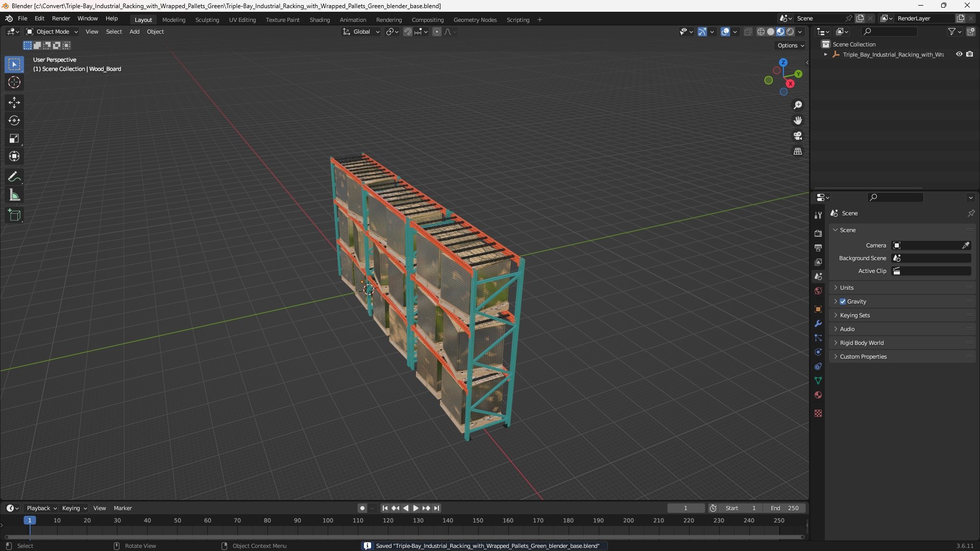
Task: Open timeline Keying popover
Action: point(74,508)
